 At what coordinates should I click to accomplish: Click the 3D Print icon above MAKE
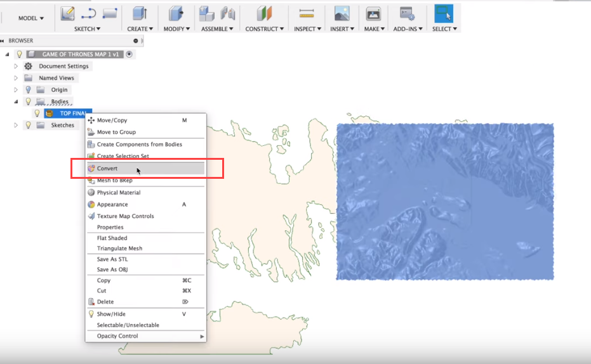tap(373, 14)
